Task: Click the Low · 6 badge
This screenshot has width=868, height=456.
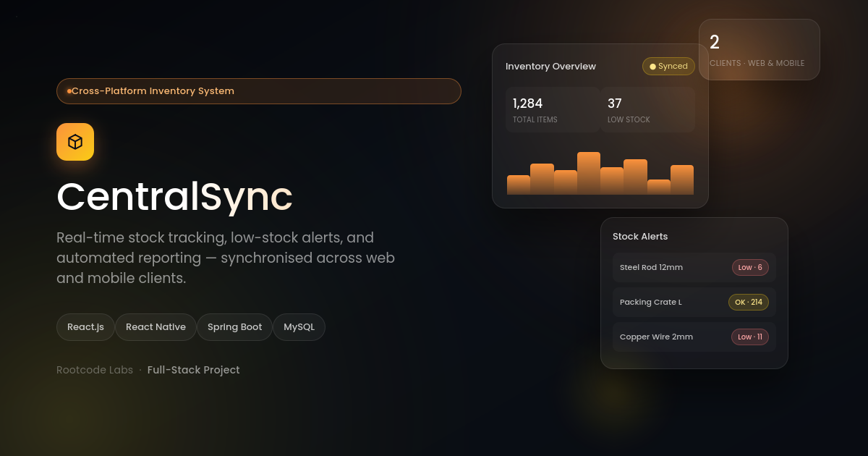Action: 750,268
